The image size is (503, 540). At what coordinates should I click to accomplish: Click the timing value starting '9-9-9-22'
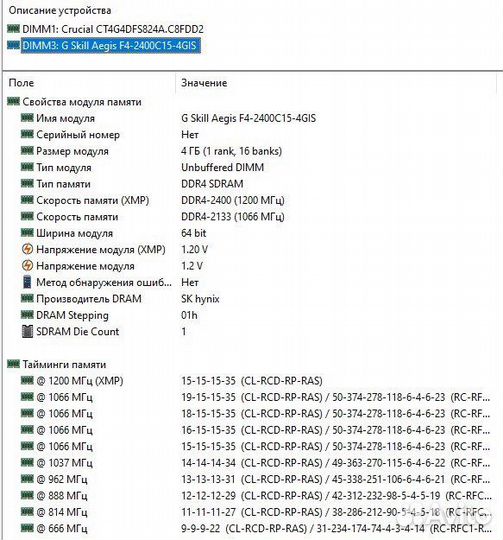(x=336, y=529)
